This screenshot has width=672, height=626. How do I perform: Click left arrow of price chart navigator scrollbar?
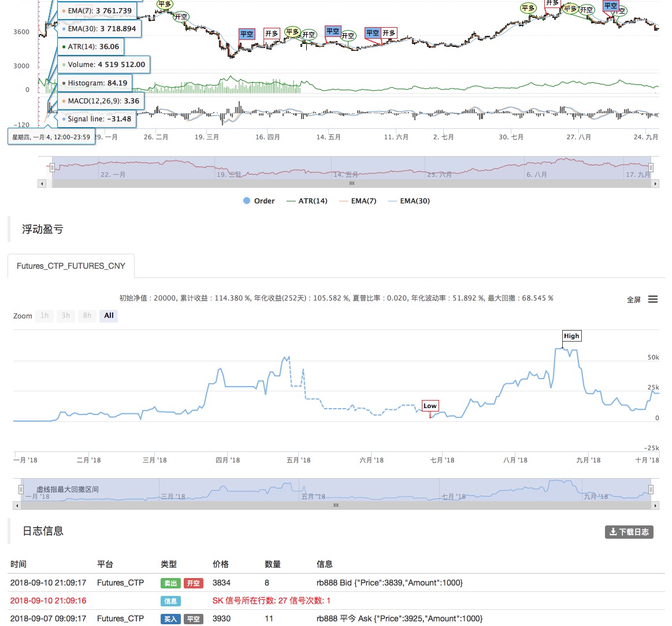tap(42, 183)
